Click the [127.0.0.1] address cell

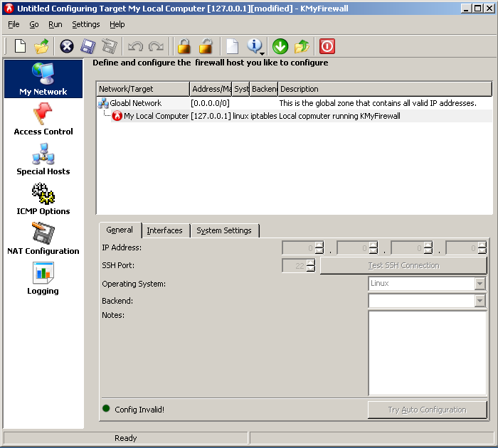[x=211, y=116]
